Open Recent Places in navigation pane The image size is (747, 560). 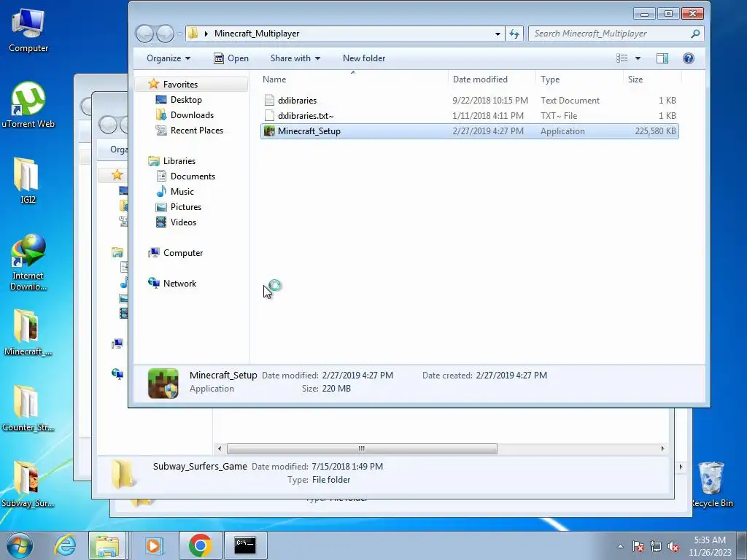pyautogui.click(x=197, y=130)
